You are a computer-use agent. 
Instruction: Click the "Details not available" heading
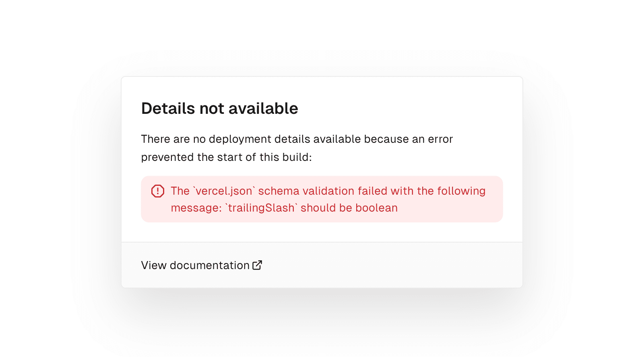(219, 109)
